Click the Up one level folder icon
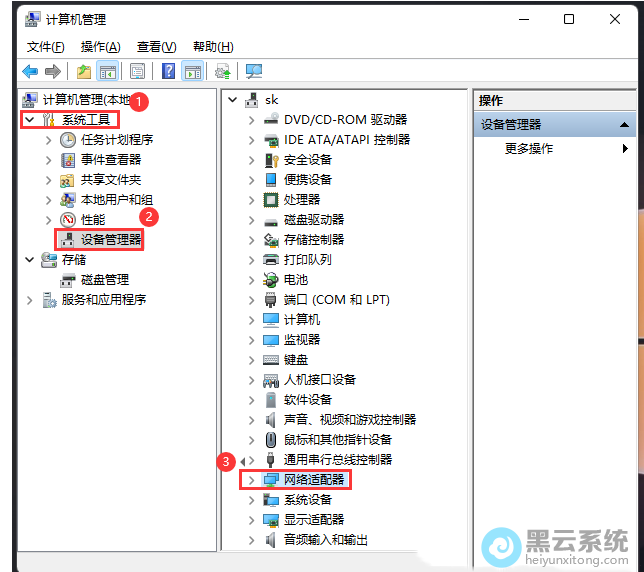This screenshot has width=644, height=572. coord(84,71)
